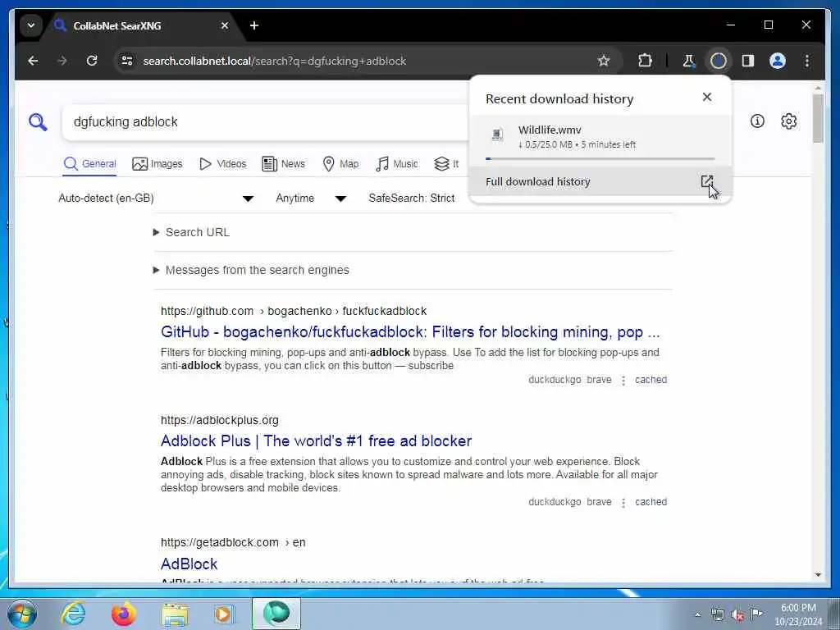Click the address bar URL
840x630 pixels.
[x=274, y=61]
